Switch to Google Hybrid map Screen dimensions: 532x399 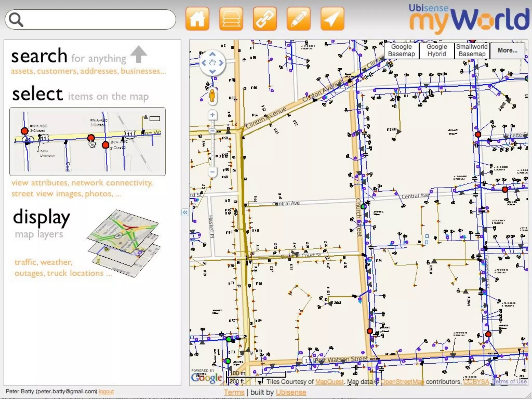click(x=437, y=50)
